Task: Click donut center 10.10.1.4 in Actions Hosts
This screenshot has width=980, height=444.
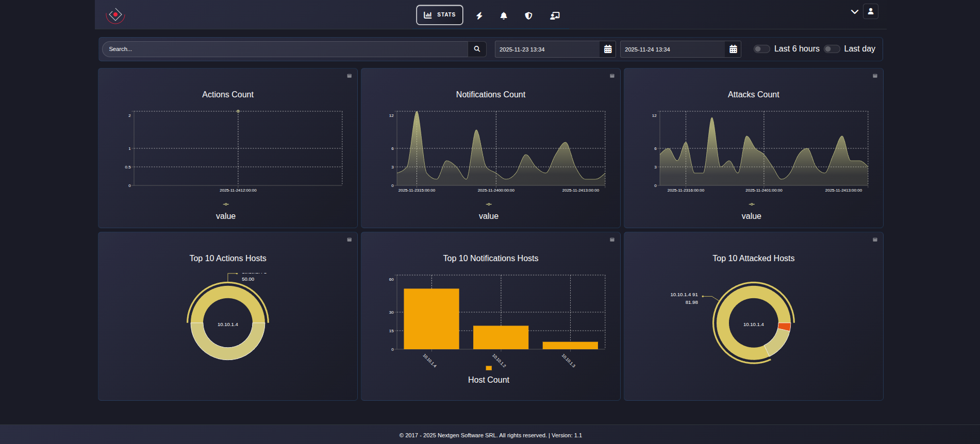Action: 228,325
